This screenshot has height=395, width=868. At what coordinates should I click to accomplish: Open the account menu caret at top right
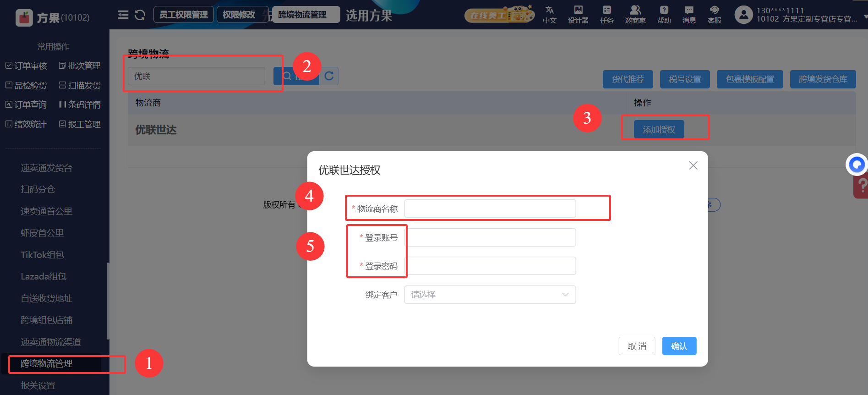tap(865, 16)
